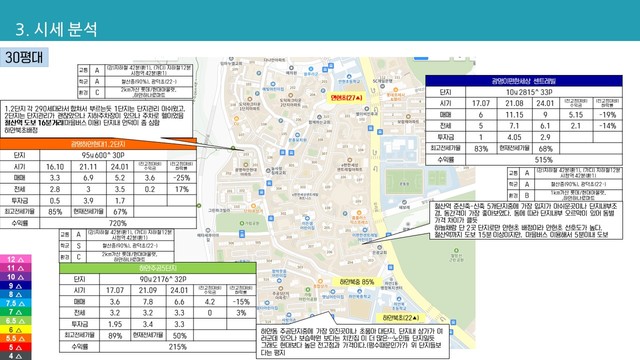Click the green 하안주공5단지 table header

(x=158, y=268)
